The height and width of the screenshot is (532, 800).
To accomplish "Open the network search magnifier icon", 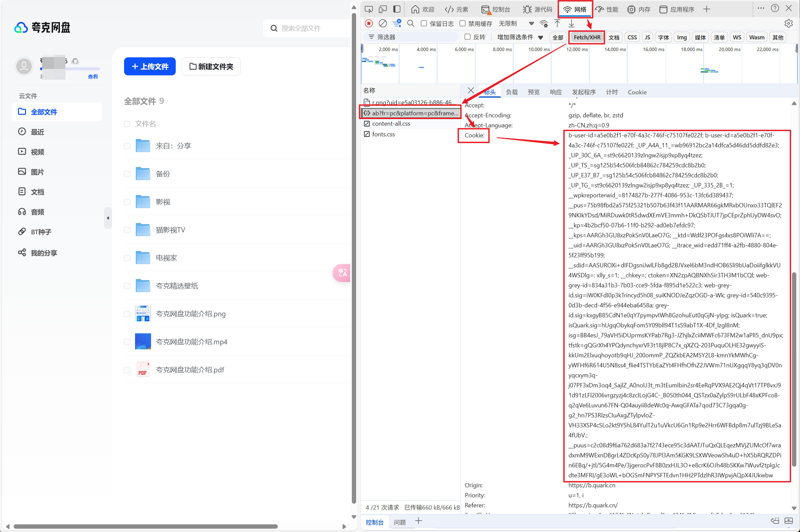I will click(411, 23).
